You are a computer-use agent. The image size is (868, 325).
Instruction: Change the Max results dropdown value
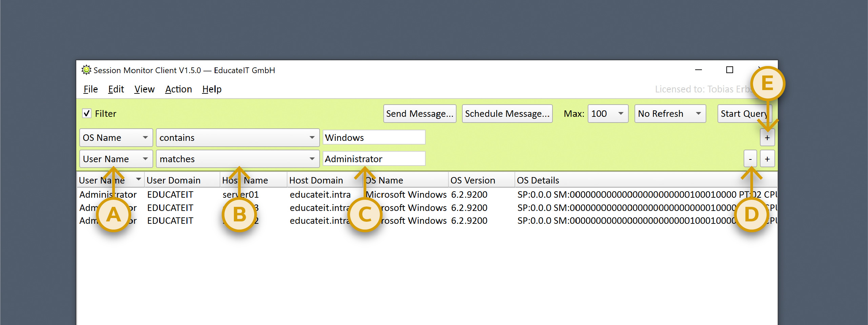click(608, 114)
